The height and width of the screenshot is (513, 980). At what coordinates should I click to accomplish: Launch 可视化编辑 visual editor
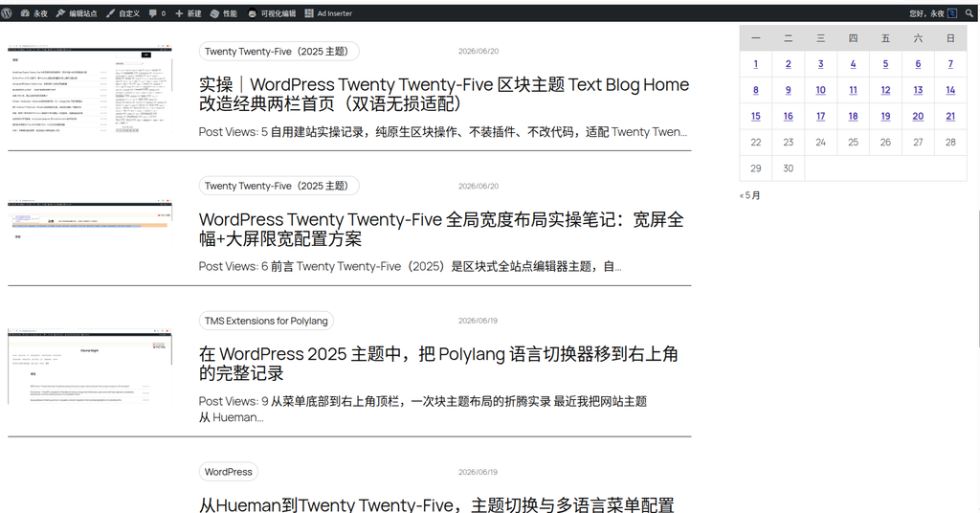(x=271, y=13)
